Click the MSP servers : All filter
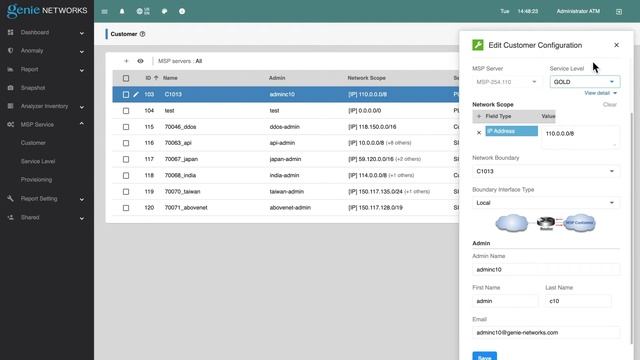Viewport: 640px width, 360px height. (180, 61)
